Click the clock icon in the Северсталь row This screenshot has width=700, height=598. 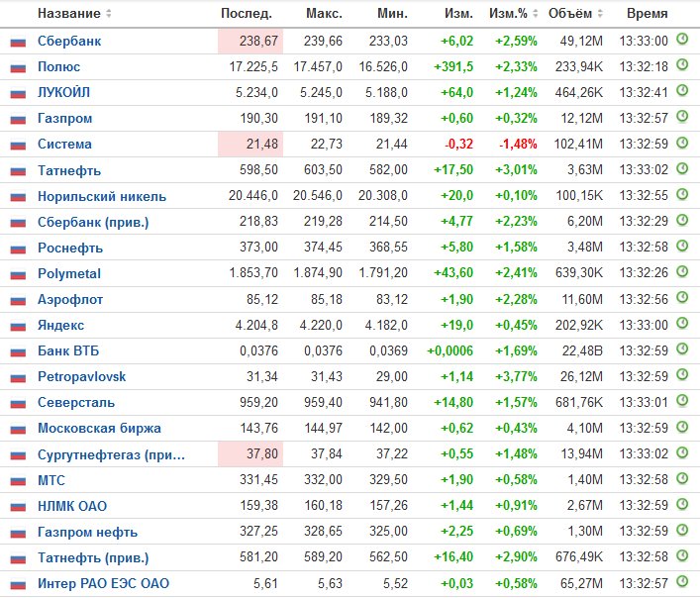682,400
